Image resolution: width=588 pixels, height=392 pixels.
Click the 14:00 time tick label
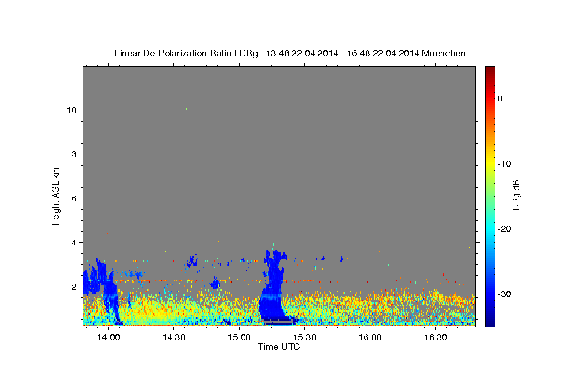pyautogui.click(x=108, y=337)
